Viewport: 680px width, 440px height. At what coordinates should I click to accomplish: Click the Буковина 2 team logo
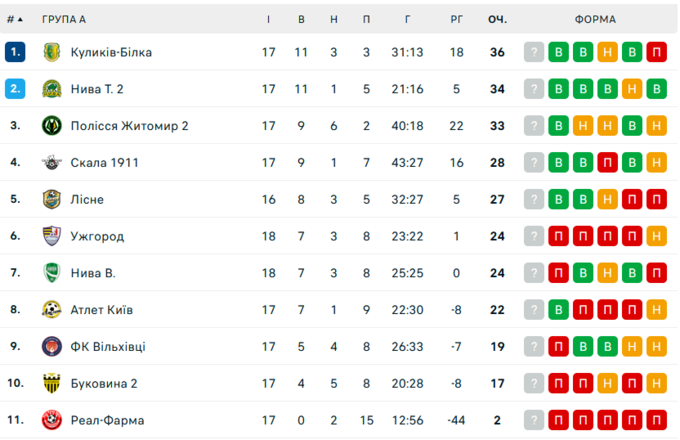click(x=52, y=383)
